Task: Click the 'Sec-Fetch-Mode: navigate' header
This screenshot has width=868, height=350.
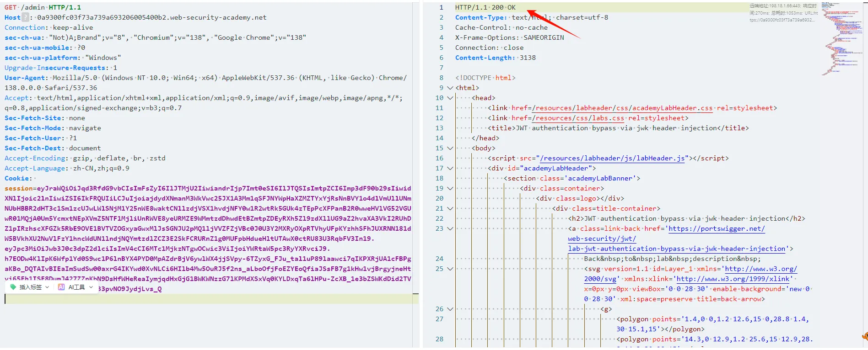Action: pyautogui.click(x=53, y=128)
